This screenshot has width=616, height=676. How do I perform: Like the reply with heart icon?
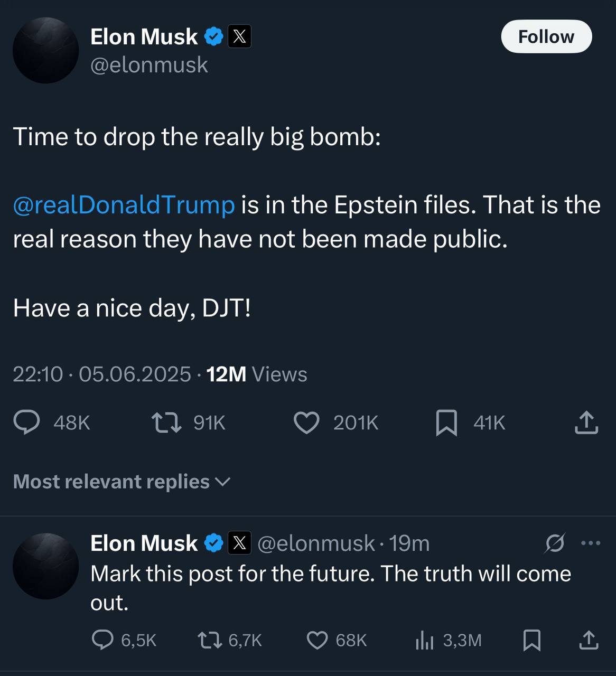pyautogui.click(x=317, y=640)
